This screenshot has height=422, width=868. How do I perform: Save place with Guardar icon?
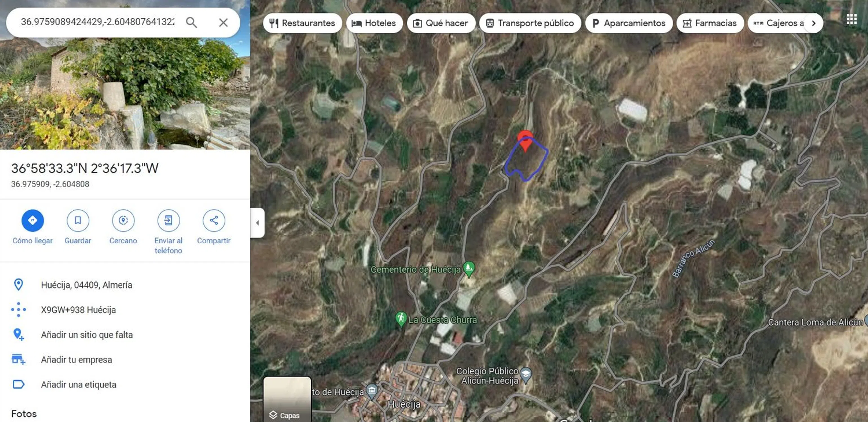tap(78, 221)
